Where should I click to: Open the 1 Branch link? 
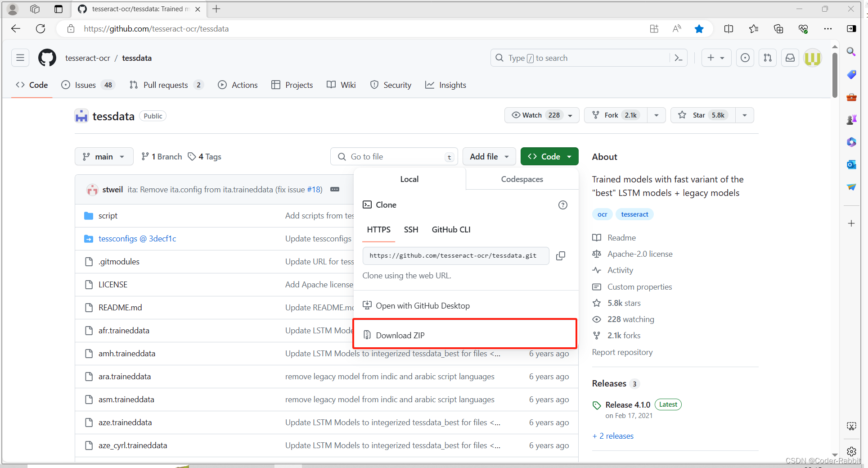tap(162, 157)
